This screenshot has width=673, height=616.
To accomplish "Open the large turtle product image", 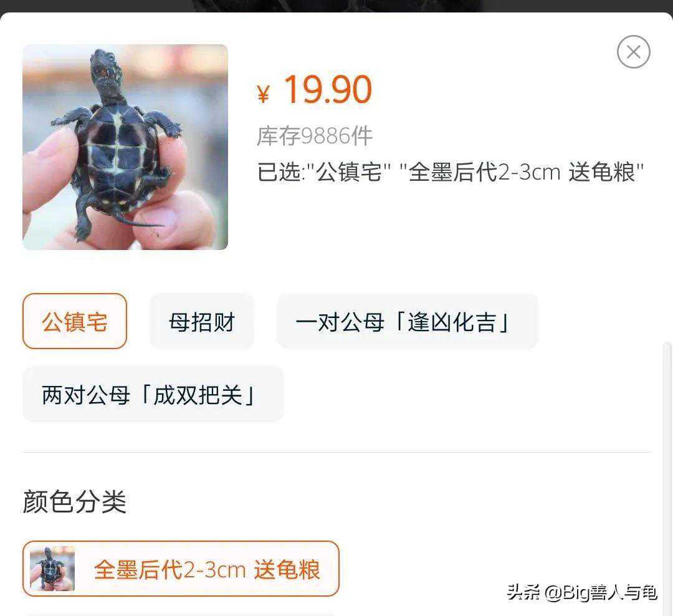I will coord(125,147).
